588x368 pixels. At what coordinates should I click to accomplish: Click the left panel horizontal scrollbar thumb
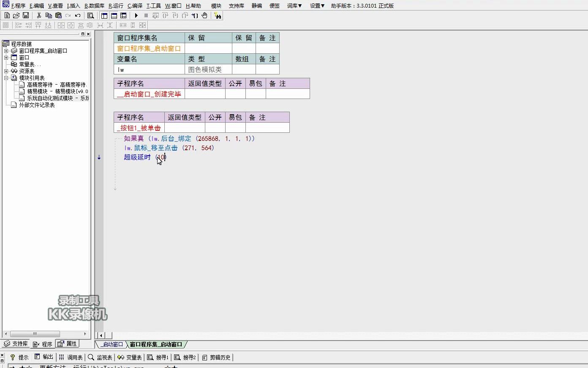[35, 334]
